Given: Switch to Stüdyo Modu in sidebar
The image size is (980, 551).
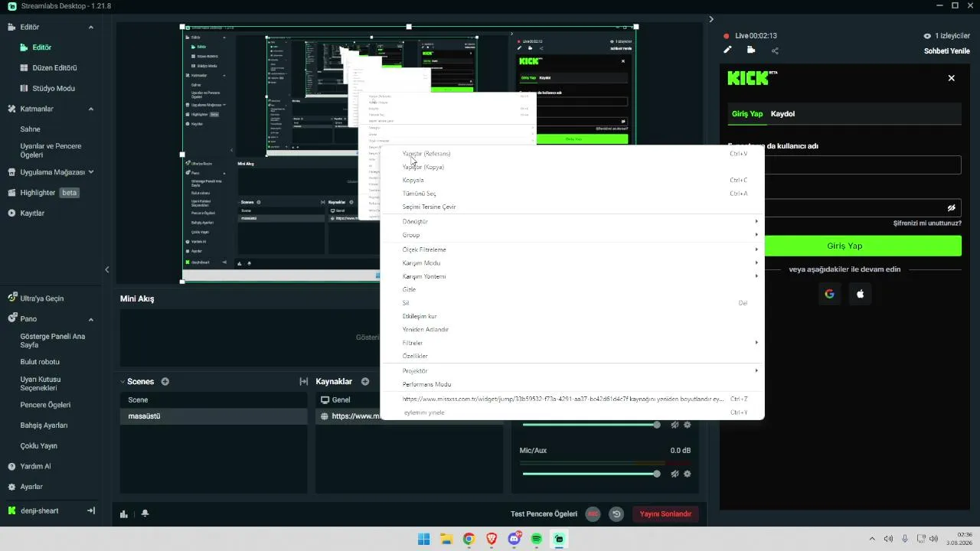Looking at the screenshot, I should [53, 88].
